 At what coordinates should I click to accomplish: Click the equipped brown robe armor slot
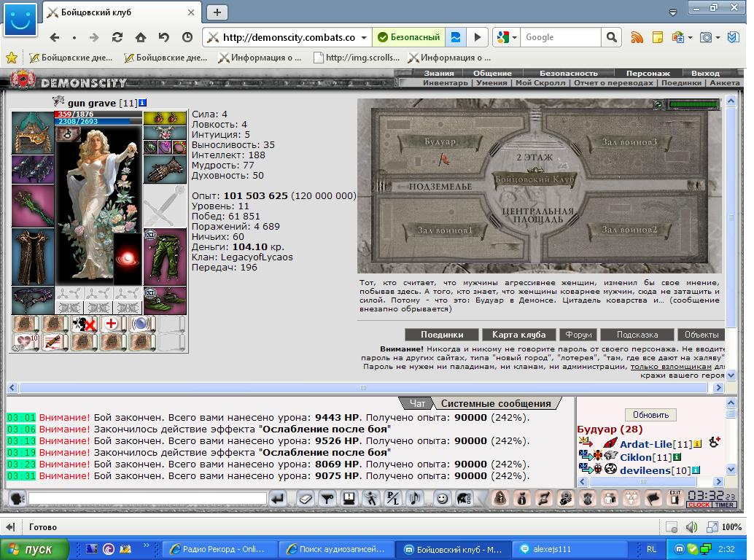(33, 257)
